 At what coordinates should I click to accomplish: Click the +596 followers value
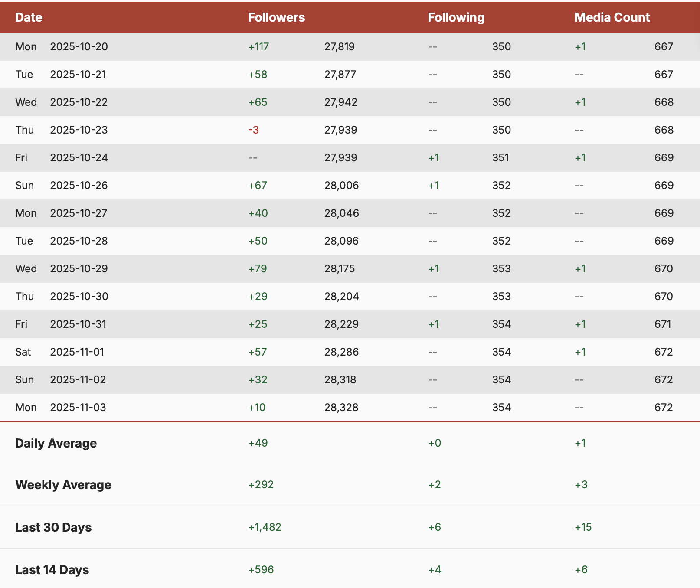(261, 570)
